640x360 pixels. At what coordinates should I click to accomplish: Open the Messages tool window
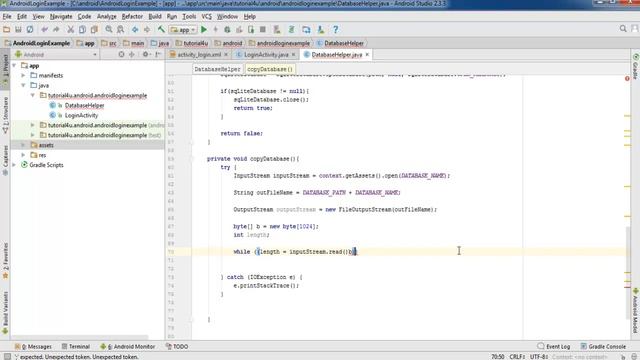point(33,347)
